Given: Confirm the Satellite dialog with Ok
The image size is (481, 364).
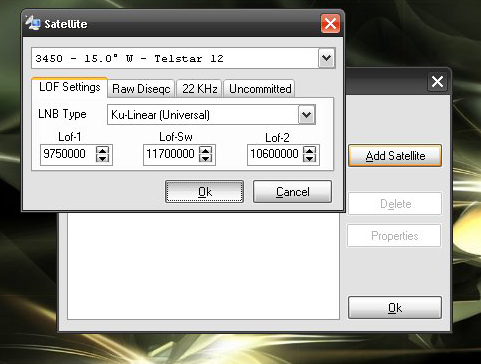Looking at the screenshot, I should pyautogui.click(x=204, y=192).
